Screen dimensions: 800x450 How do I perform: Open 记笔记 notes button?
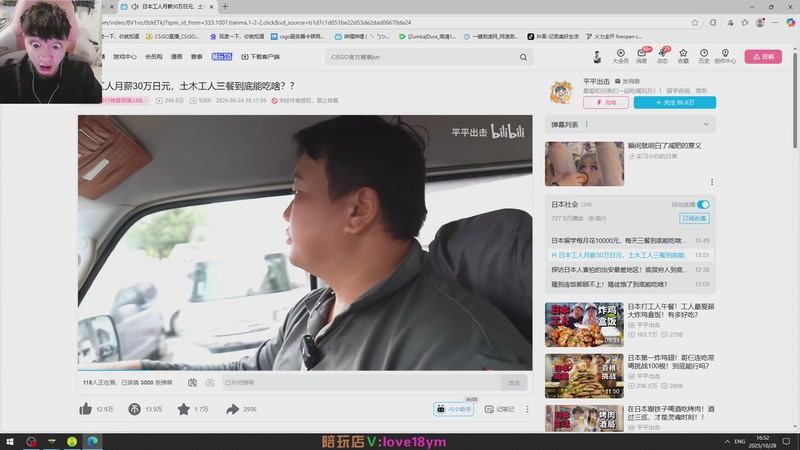coord(499,409)
